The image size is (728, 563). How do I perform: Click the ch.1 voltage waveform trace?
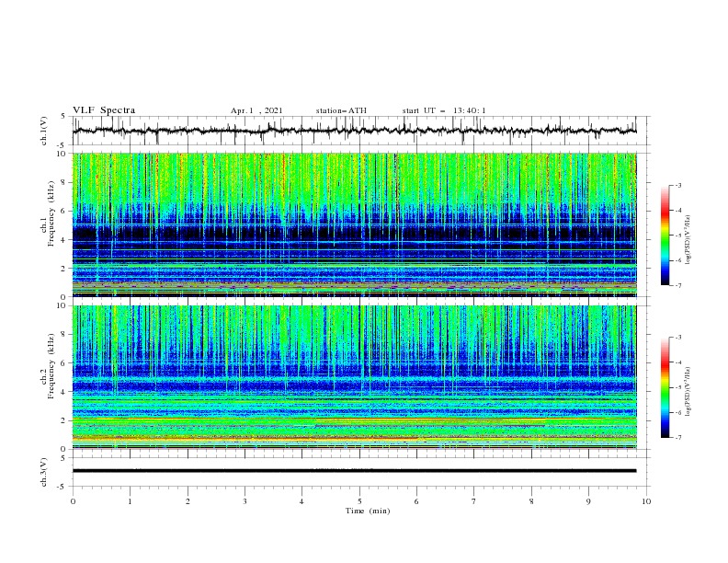pos(354,131)
